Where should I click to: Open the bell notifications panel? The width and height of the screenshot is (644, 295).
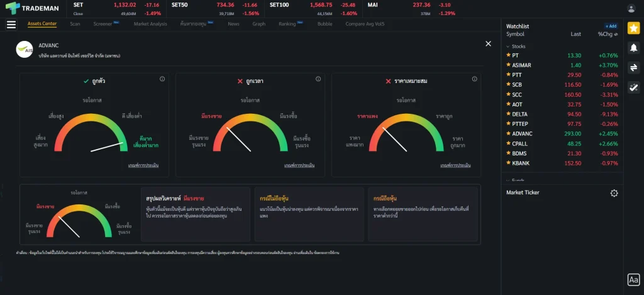tap(633, 48)
